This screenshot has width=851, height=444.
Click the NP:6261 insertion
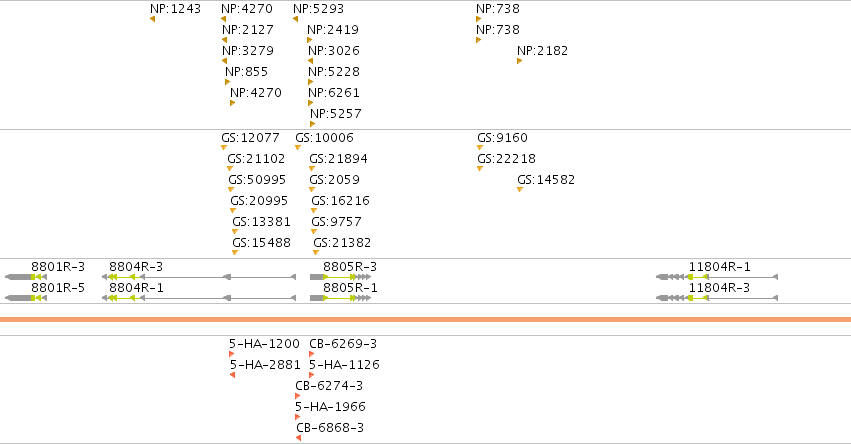pos(310,103)
